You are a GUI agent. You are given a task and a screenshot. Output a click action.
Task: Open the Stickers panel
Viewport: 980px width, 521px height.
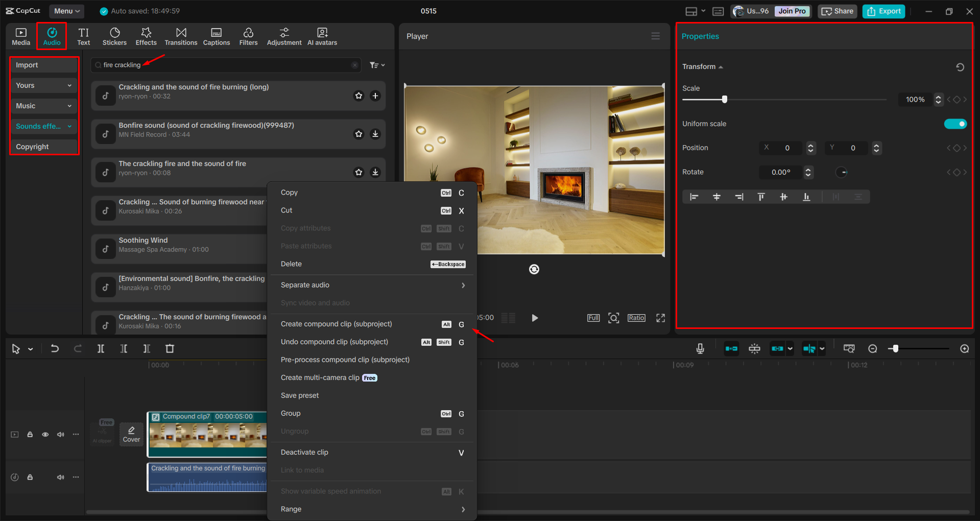point(114,36)
